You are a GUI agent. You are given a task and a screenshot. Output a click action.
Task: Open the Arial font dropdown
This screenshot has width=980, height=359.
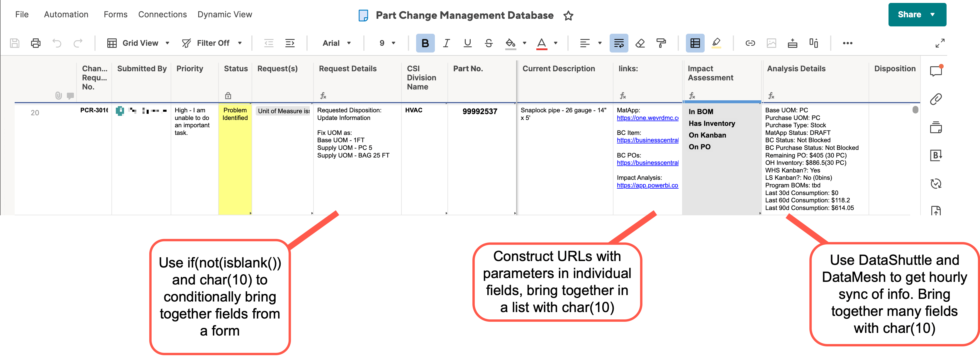[337, 43]
